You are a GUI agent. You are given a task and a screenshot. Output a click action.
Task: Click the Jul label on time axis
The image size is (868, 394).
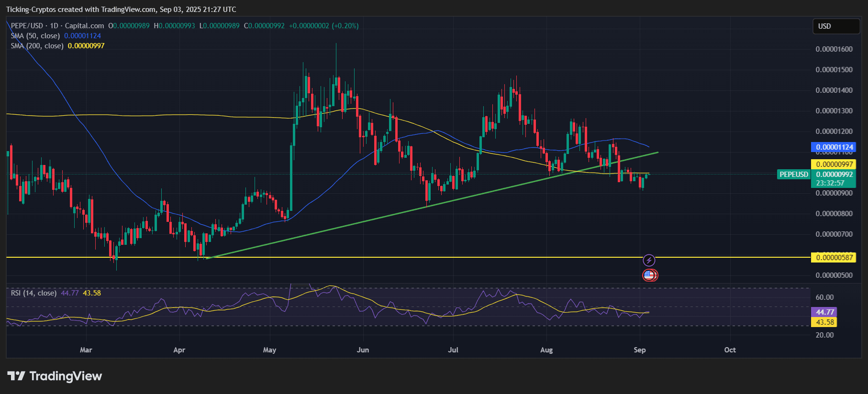pyautogui.click(x=453, y=350)
